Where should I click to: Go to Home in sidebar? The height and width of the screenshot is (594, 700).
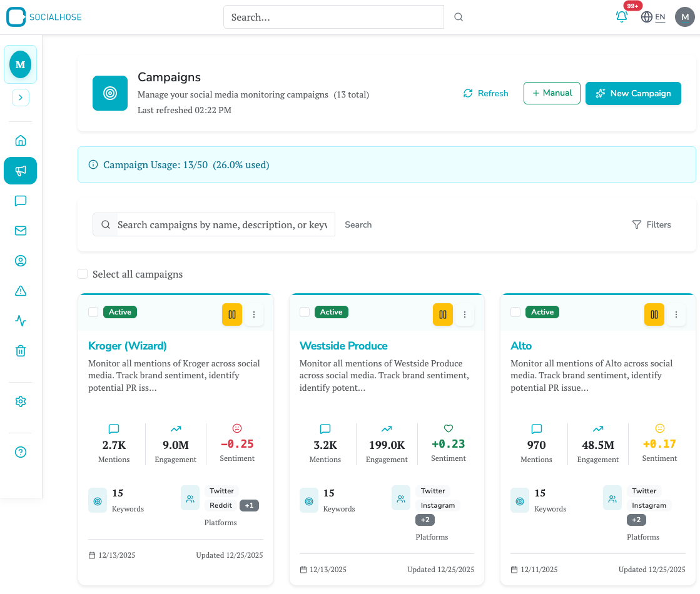coord(21,141)
